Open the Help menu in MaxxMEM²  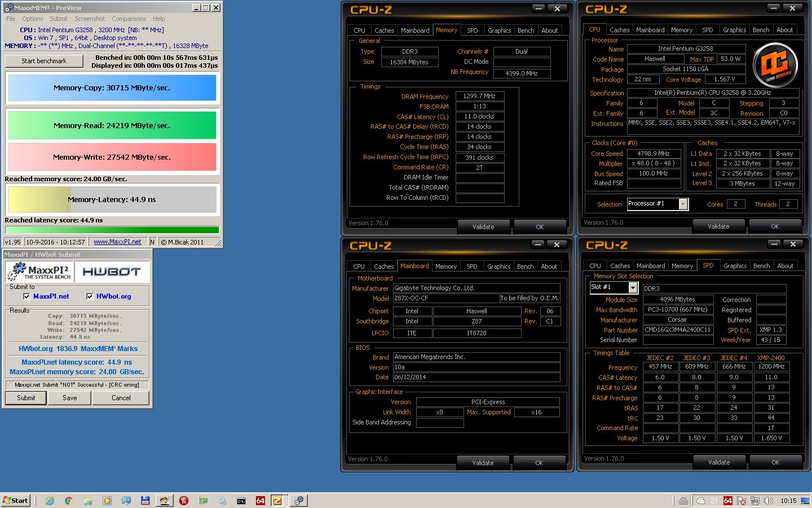pyautogui.click(x=159, y=19)
